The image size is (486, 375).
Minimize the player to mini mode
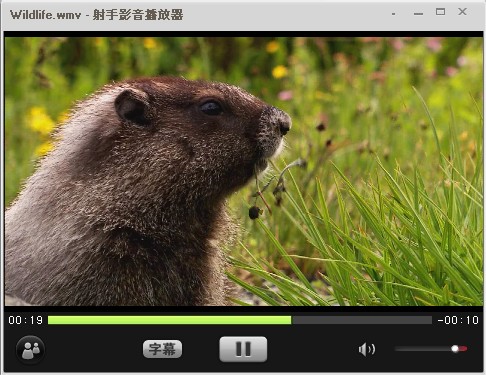coord(418,14)
